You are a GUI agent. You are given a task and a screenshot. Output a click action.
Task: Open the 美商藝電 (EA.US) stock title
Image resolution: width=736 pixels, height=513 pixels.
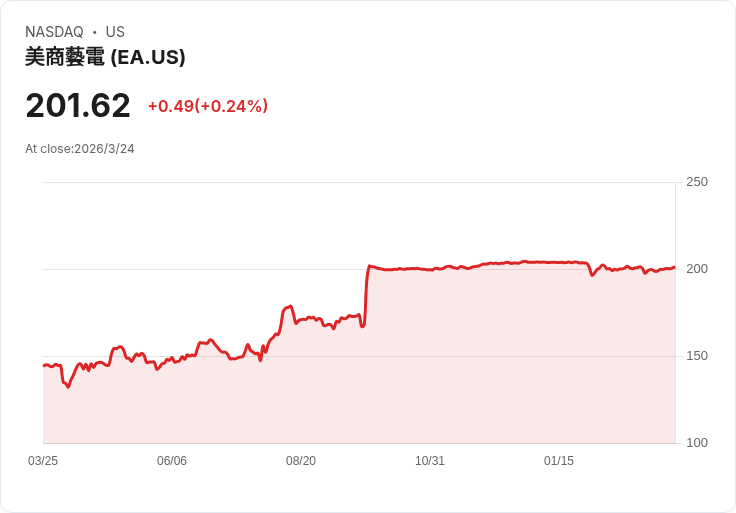tap(105, 58)
